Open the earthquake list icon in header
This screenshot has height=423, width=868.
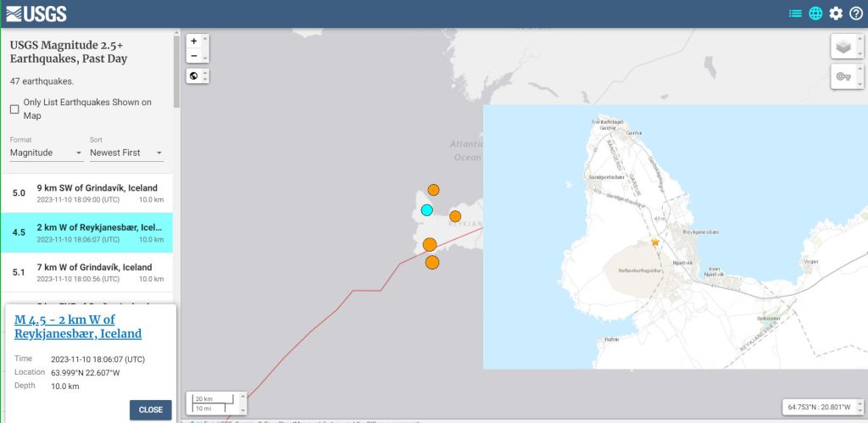pyautogui.click(x=795, y=14)
